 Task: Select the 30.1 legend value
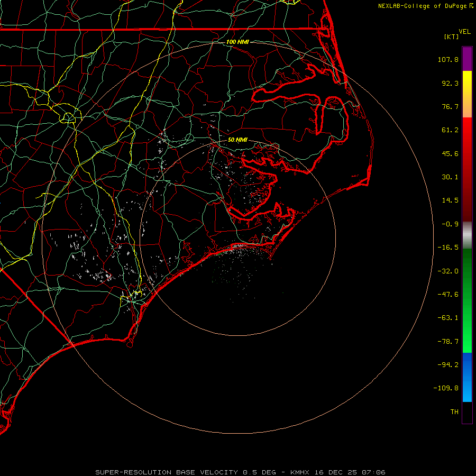[x=450, y=177]
